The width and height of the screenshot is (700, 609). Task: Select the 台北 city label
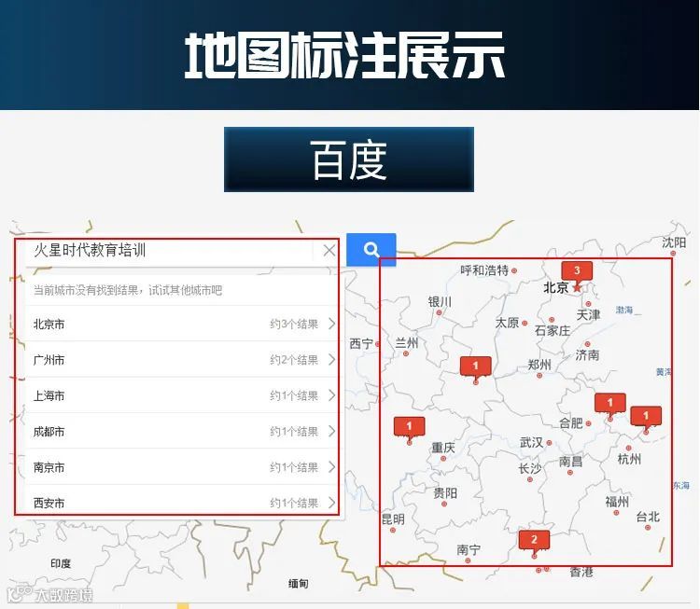(x=648, y=517)
